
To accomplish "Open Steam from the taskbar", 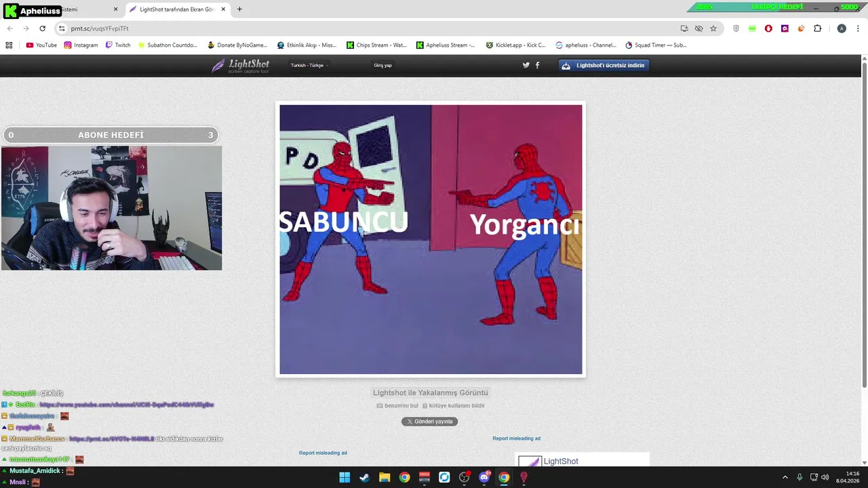I will pos(364,477).
